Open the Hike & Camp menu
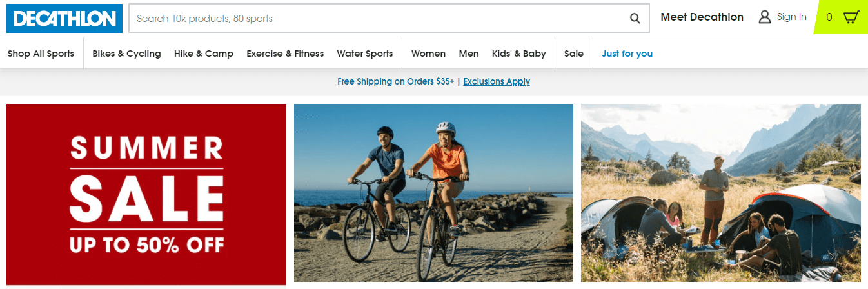The image size is (868, 289). [204, 54]
